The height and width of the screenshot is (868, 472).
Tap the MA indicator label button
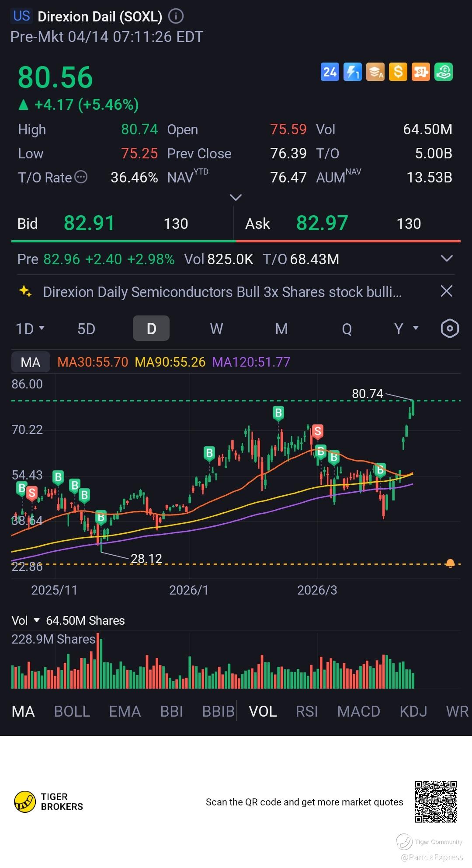point(31,362)
